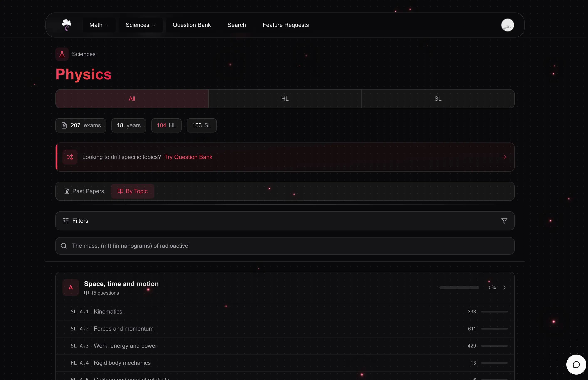The height and width of the screenshot is (380, 588).
Task: Go to Feature Requests in the navbar
Action: [285, 25]
